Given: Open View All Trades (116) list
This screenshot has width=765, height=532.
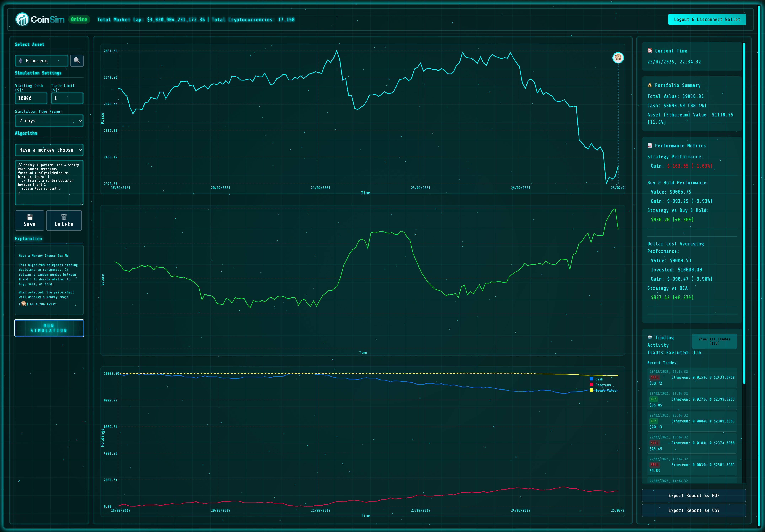Looking at the screenshot, I should tap(714, 341).
